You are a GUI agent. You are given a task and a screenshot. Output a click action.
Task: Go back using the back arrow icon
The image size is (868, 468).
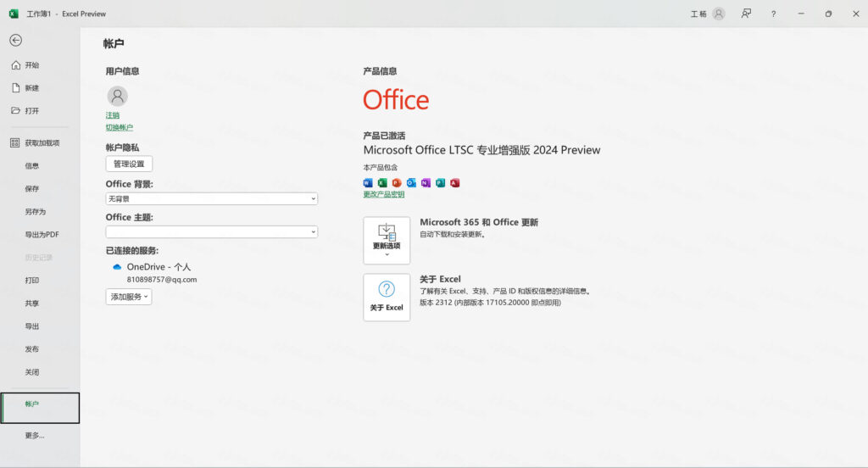click(x=15, y=40)
